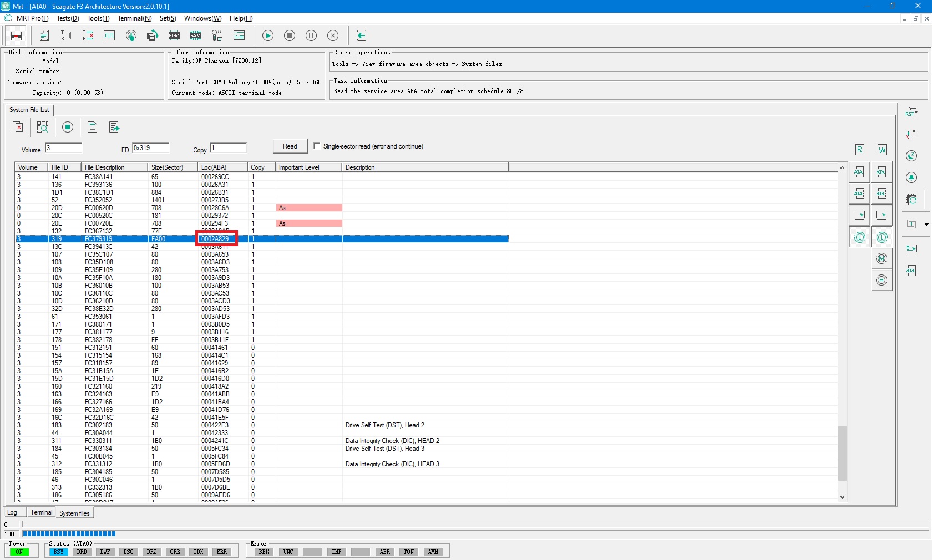Click the ERR status indicator

(222, 552)
